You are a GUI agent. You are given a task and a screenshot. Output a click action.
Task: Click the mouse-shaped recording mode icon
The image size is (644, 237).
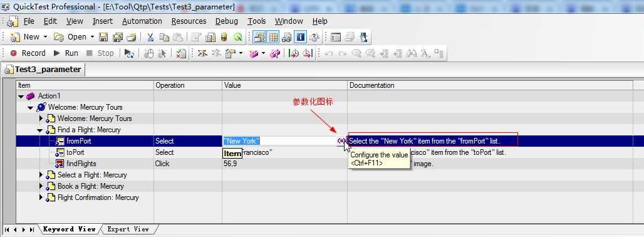coord(148,53)
